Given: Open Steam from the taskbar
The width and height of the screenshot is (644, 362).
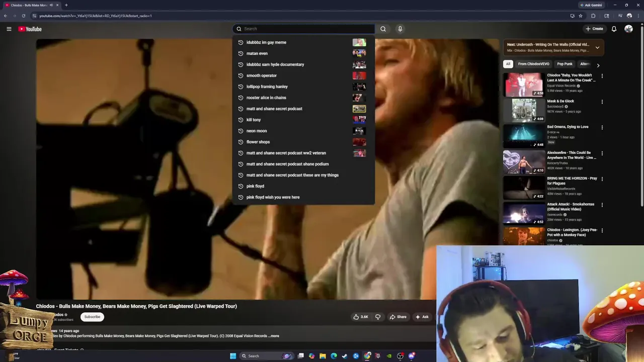Looking at the screenshot, I should click(x=345, y=356).
